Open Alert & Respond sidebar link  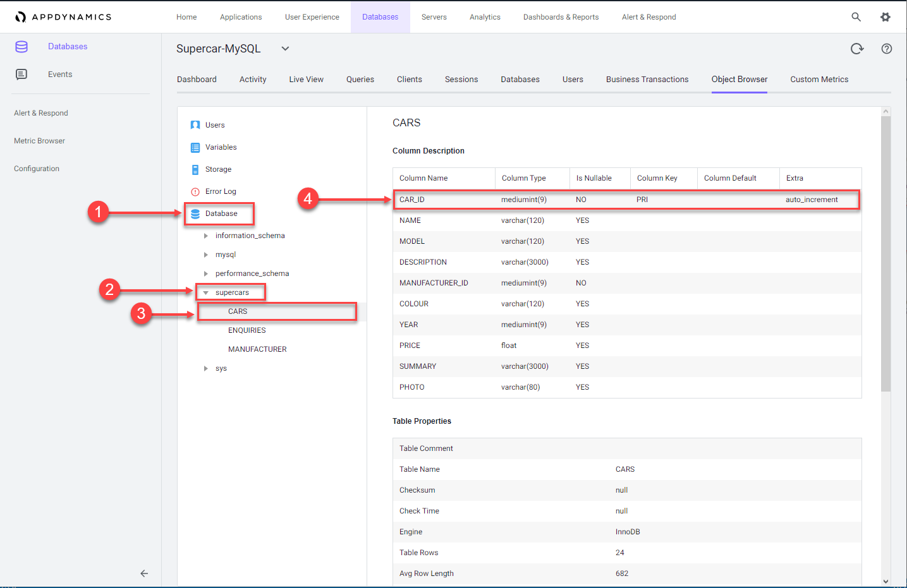click(x=41, y=113)
